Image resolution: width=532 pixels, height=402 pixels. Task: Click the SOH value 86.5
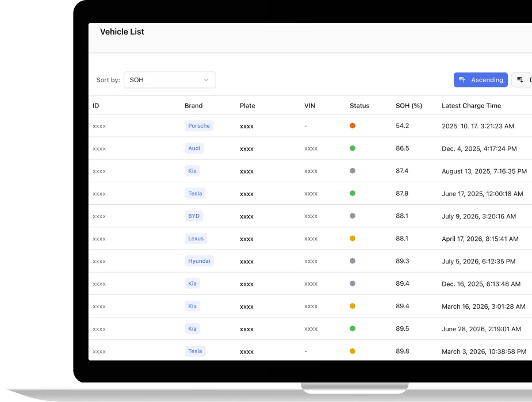click(x=403, y=148)
